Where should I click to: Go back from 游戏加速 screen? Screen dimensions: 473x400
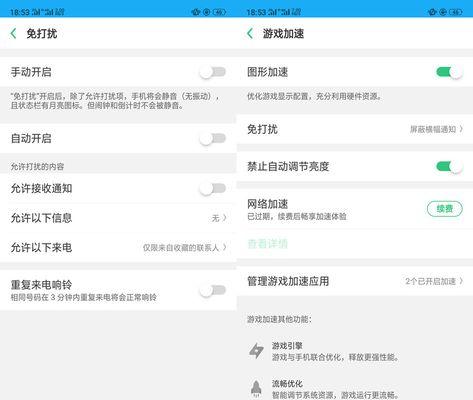point(250,33)
